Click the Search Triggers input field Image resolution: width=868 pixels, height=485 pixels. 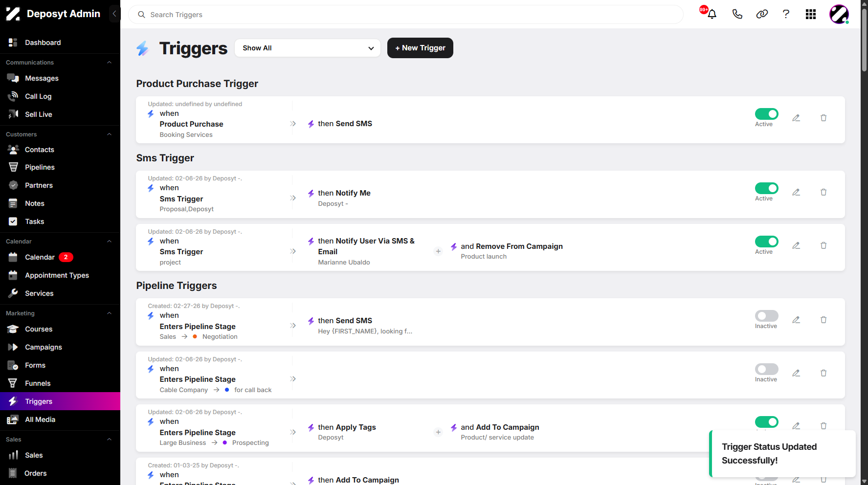point(406,15)
